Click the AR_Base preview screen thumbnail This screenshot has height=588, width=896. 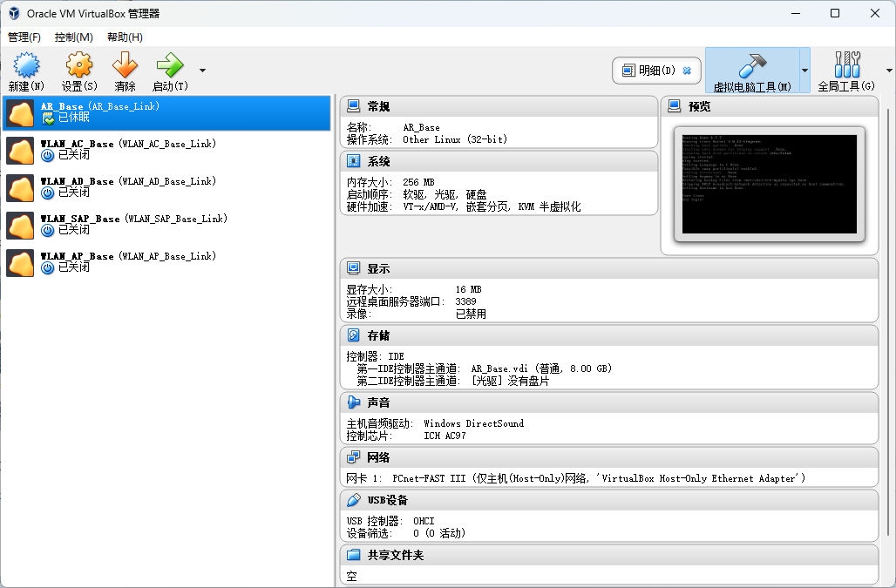click(x=770, y=184)
